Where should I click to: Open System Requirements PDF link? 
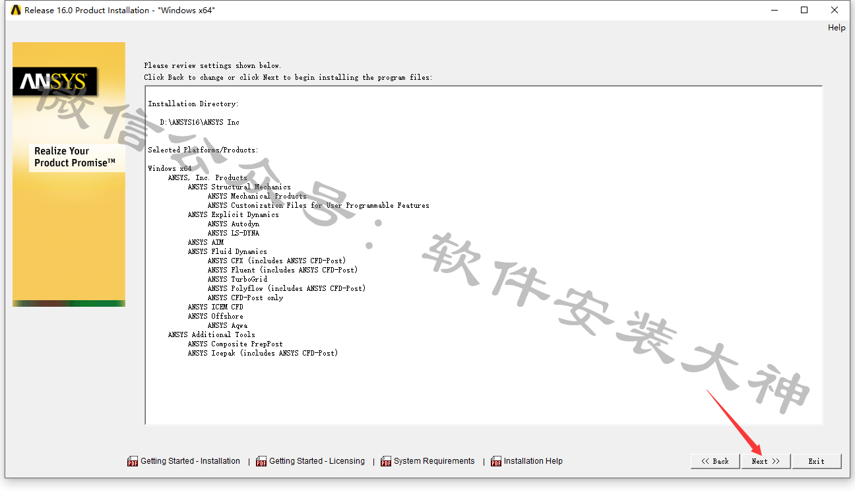coord(434,461)
